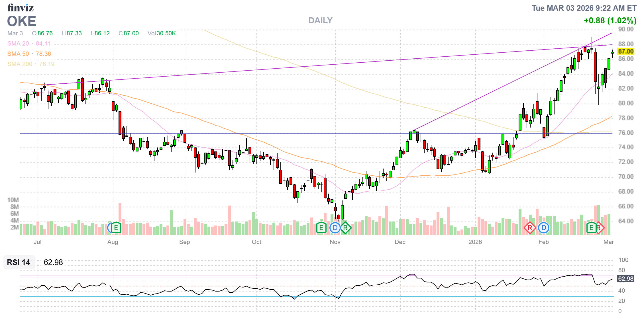This screenshot has width=644, height=320.
Task: Click the blue D dividend marker at February
Action: click(544, 228)
